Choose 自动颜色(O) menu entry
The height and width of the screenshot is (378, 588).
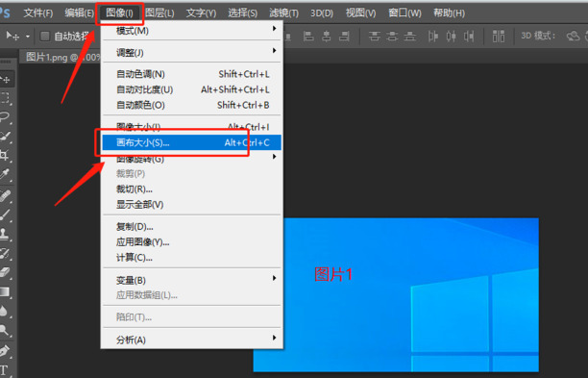(191, 105)
